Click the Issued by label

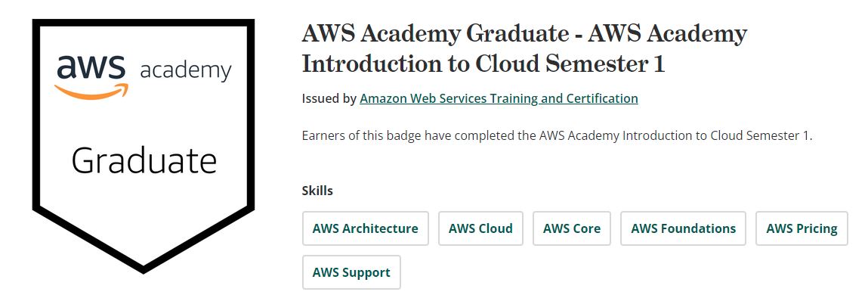click(329, 98)
